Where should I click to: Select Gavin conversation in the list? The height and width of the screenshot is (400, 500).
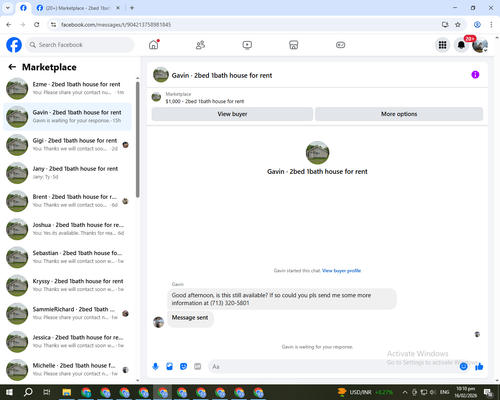pyautogui.click(x=68, y=117)
